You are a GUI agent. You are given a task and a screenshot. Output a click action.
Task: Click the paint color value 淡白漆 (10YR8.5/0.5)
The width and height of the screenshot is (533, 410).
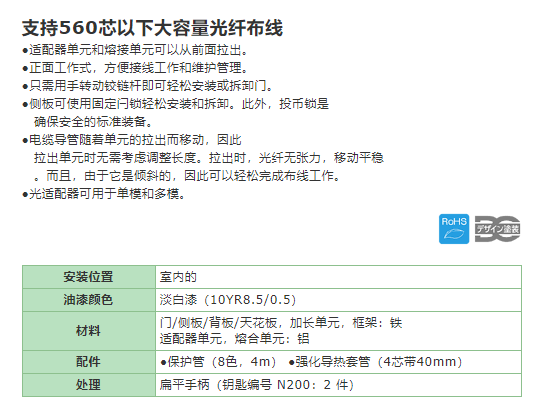pos(228,300)
